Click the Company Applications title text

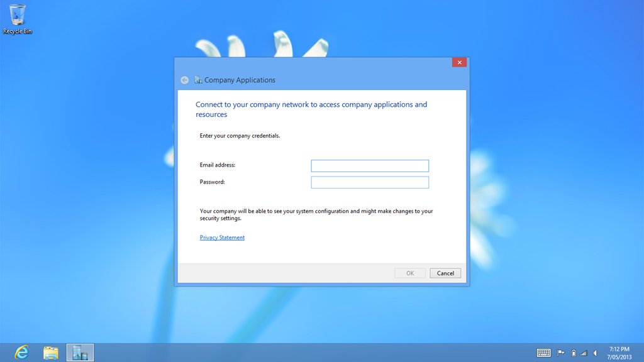[240, 80]
